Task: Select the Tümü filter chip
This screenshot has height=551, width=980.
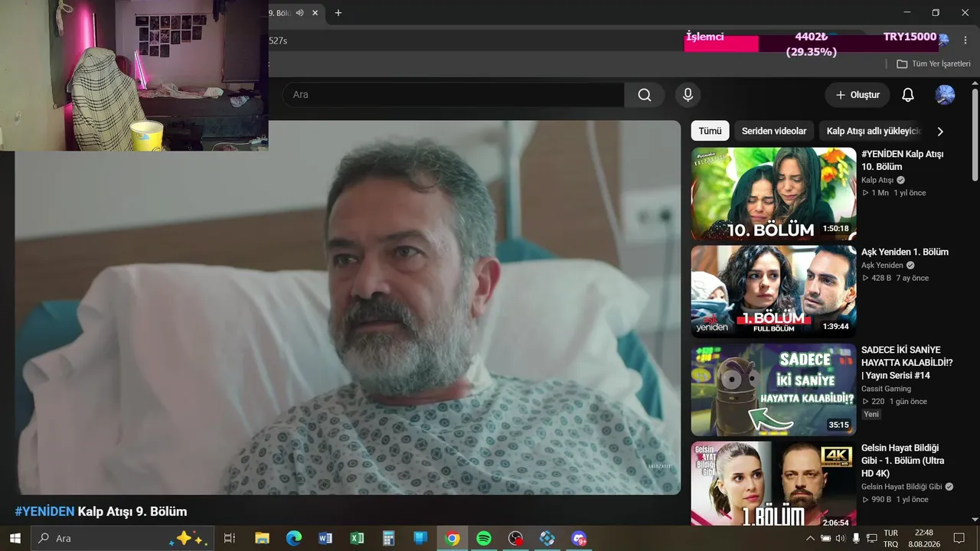Action: coord(710,131)
